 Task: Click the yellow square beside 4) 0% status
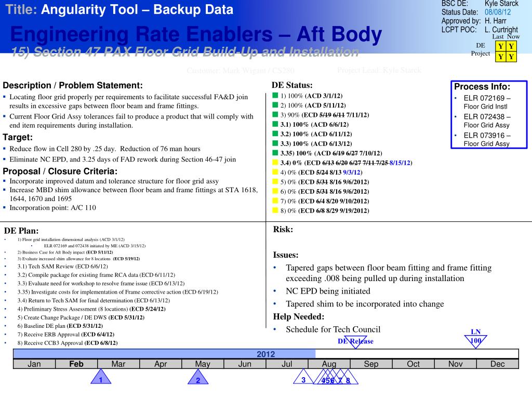click(x=275, y=171)
